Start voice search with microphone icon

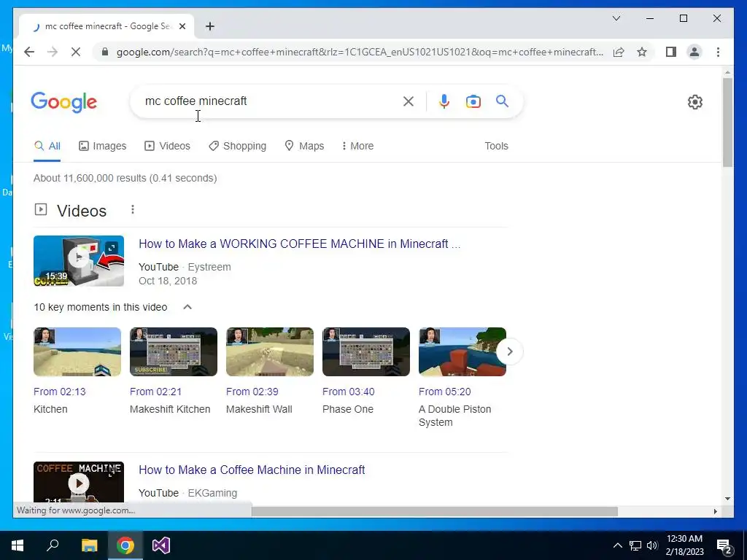444,101
